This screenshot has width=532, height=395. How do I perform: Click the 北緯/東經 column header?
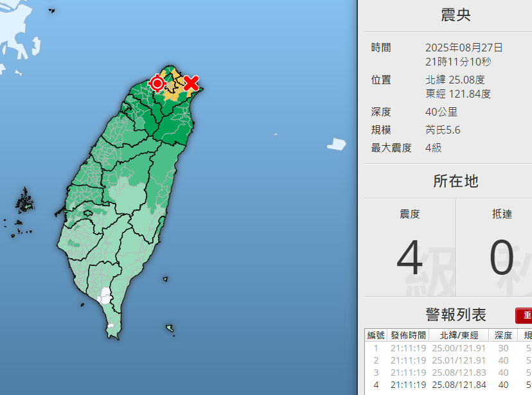(x=458, y=335)
